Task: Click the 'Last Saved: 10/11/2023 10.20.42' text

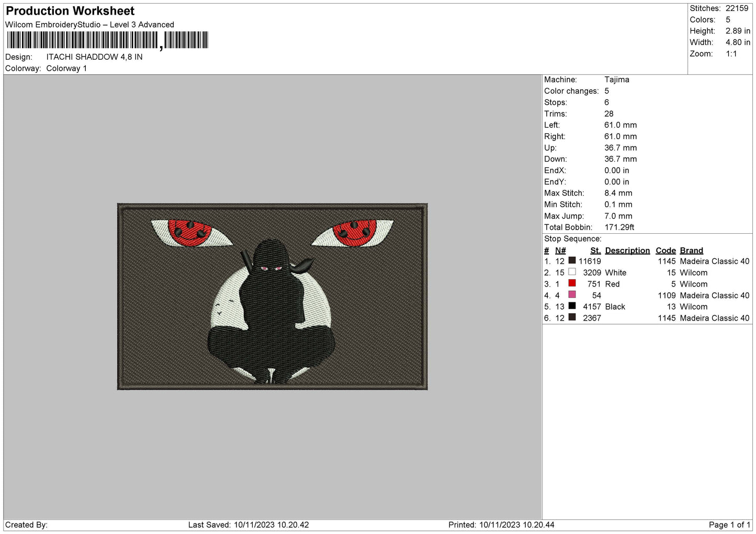Action: (249, 525)
